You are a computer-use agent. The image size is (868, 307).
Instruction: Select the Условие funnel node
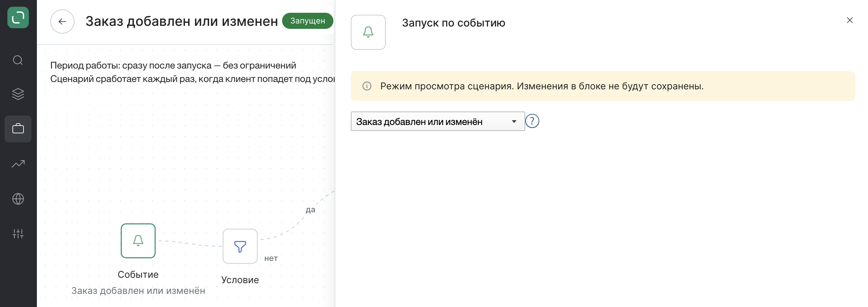pyautogui.click(x=240, y=246)
